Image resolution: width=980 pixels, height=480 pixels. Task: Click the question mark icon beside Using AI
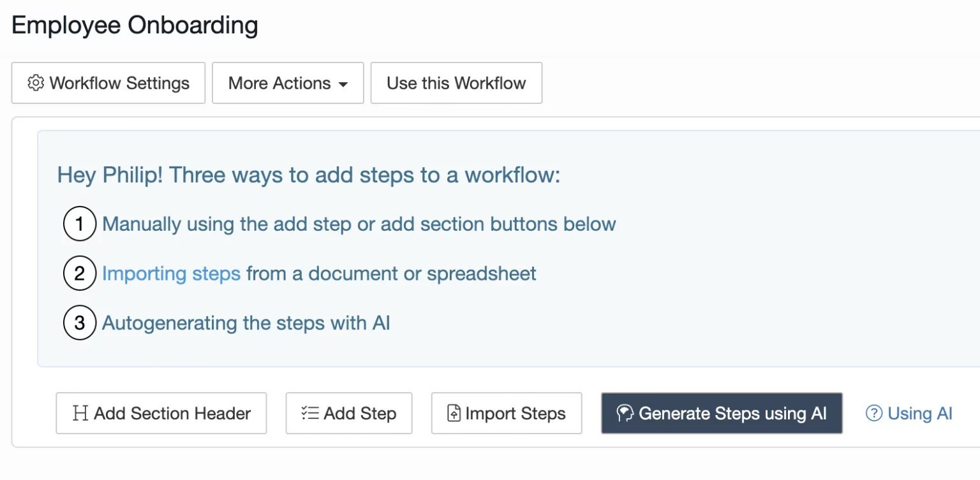873,414
